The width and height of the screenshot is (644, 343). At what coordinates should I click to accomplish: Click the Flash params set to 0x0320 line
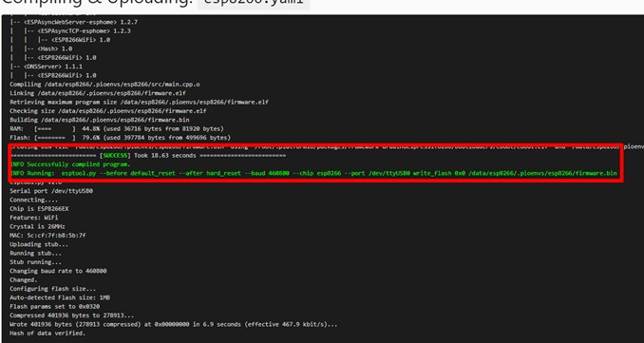click(x=55, y=307)
